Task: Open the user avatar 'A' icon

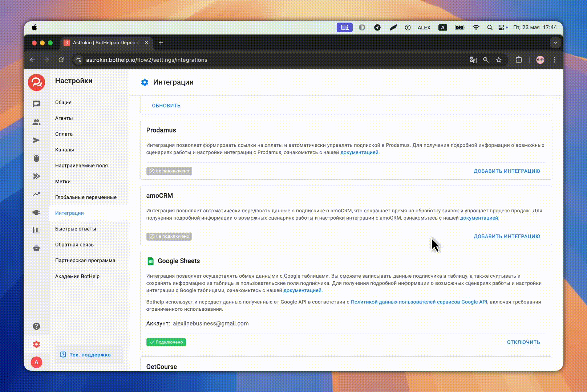Action: (36, 362)
